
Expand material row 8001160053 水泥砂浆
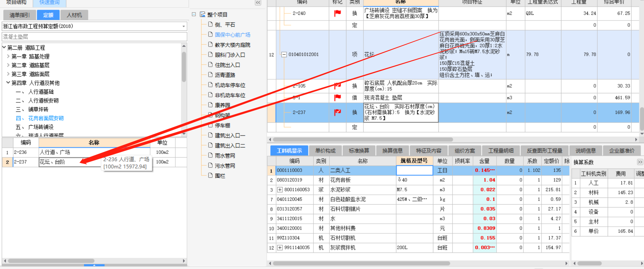[280, 190]
